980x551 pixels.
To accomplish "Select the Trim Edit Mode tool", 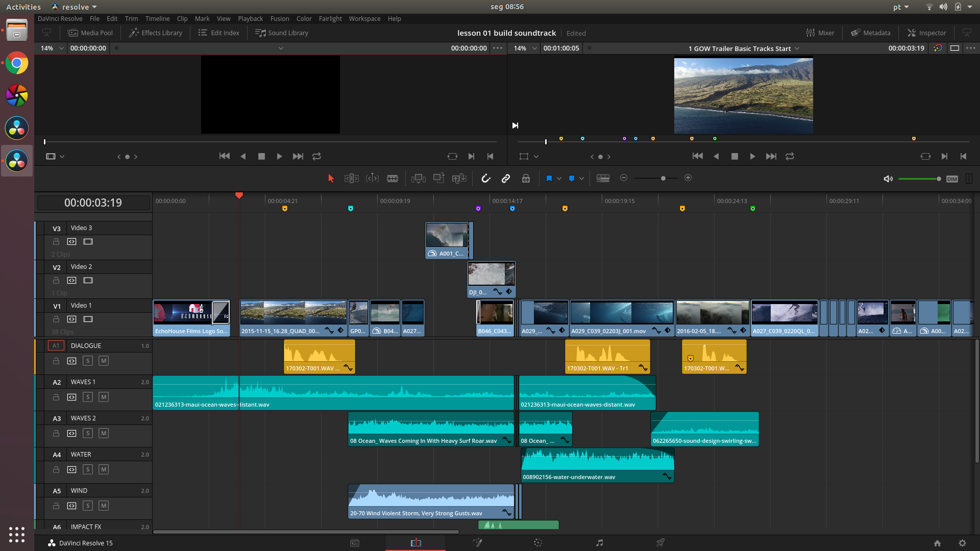I will click(351, 178).
